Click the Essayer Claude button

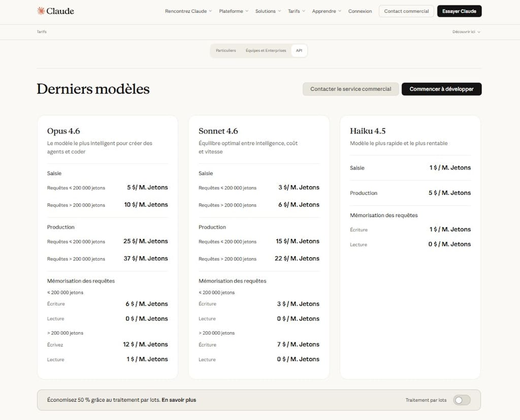point(459,11)
